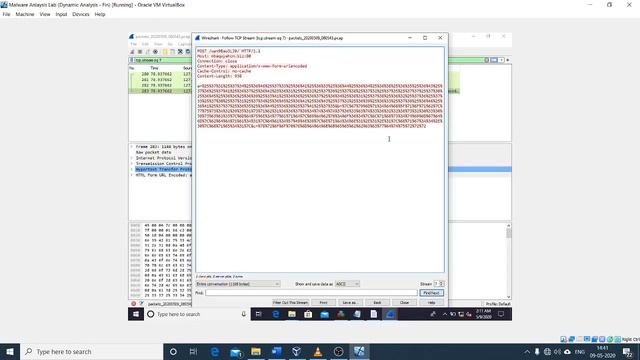Click Wireshark restart capture toolbar icon
640x360 pixels.
tap(148, 52)
